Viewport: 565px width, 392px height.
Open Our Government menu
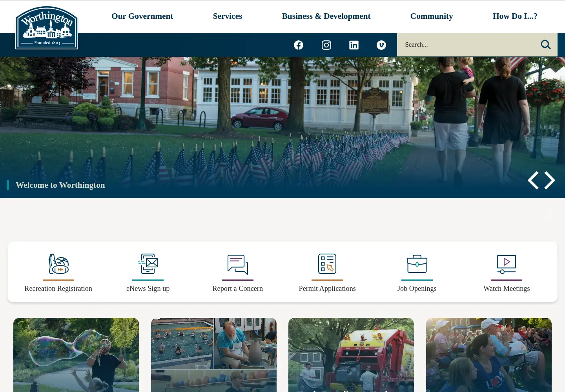[x=142, y=16]
